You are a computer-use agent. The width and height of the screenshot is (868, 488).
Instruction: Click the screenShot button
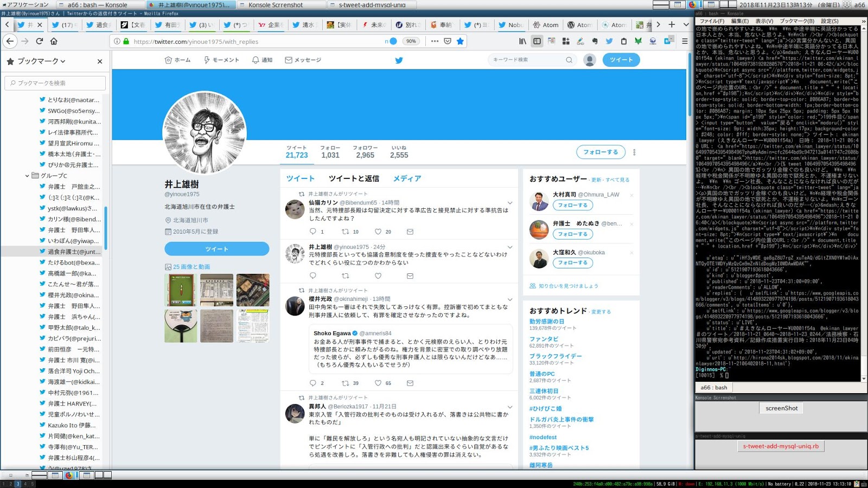[x=782, y=408]
